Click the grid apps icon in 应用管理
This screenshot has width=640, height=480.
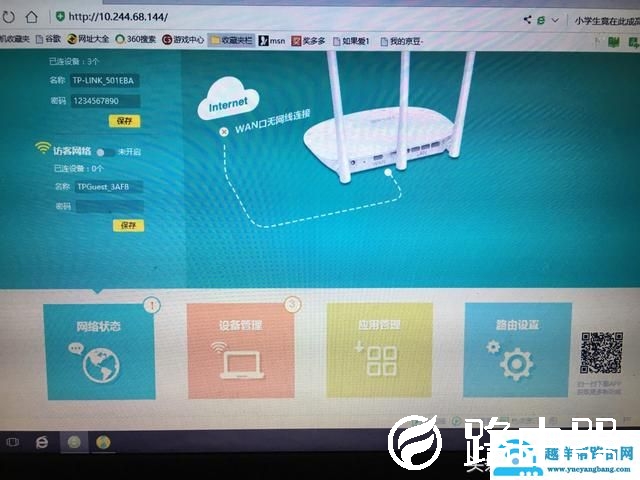point(381,361)
